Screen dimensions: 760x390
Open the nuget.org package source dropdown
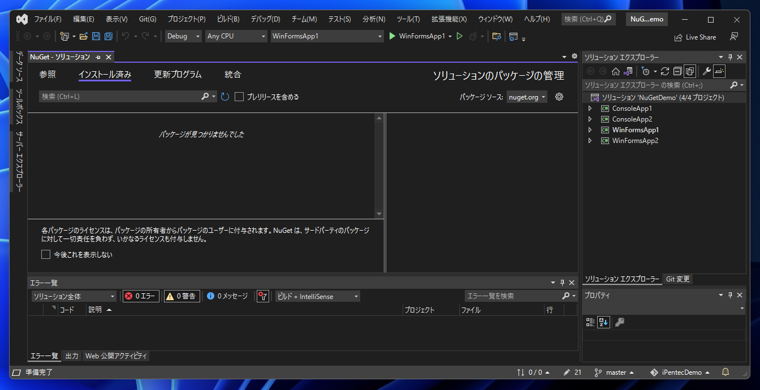click(x=527, y=97)
